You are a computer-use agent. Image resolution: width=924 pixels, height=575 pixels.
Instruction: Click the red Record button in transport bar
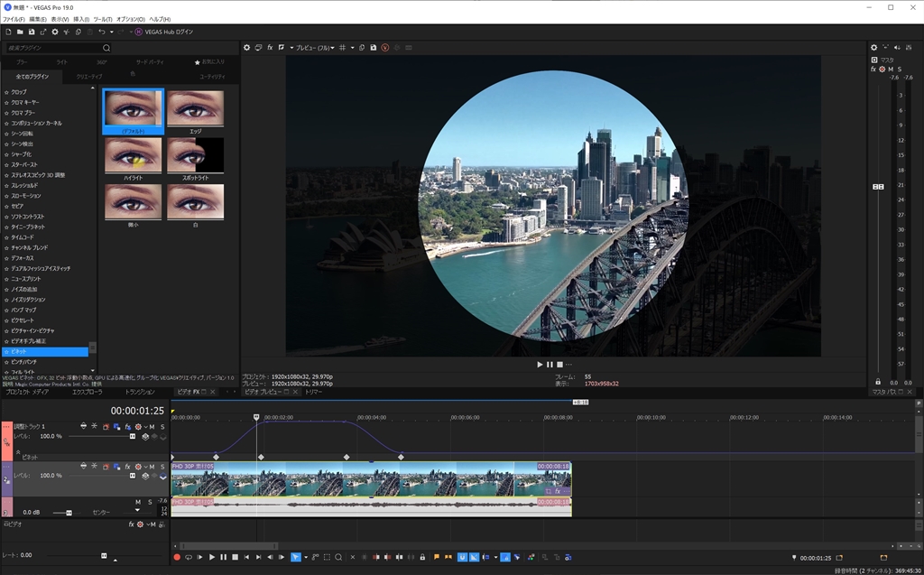pyautogui.click(x=177, y=558)
